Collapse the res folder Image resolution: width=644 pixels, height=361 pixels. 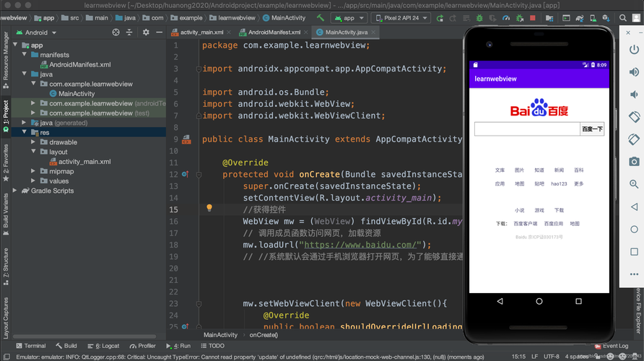coord(25,132)
